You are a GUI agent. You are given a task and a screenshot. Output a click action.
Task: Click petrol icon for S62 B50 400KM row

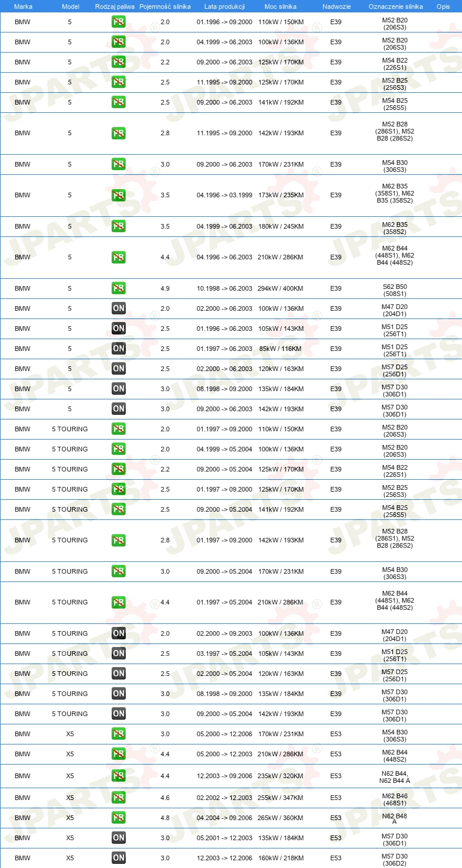(119, 288)
